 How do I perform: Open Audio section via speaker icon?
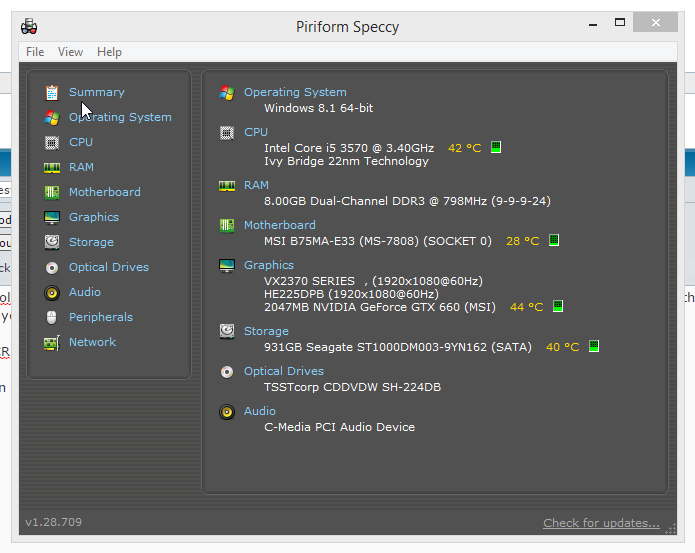point(52,292)
